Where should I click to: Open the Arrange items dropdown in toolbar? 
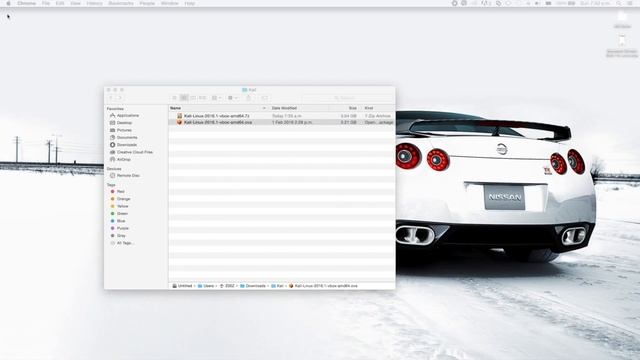point(216,98)
